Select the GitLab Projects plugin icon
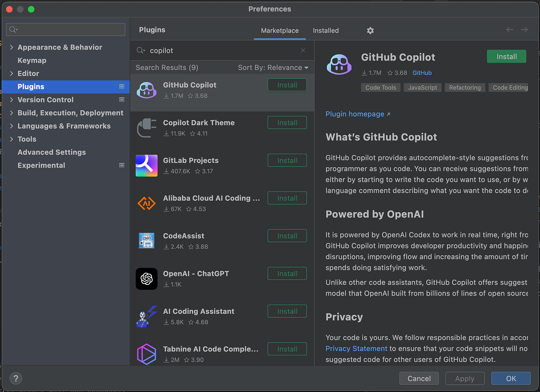The height and width of the screenshot is (392, 540). click(147, 166)
